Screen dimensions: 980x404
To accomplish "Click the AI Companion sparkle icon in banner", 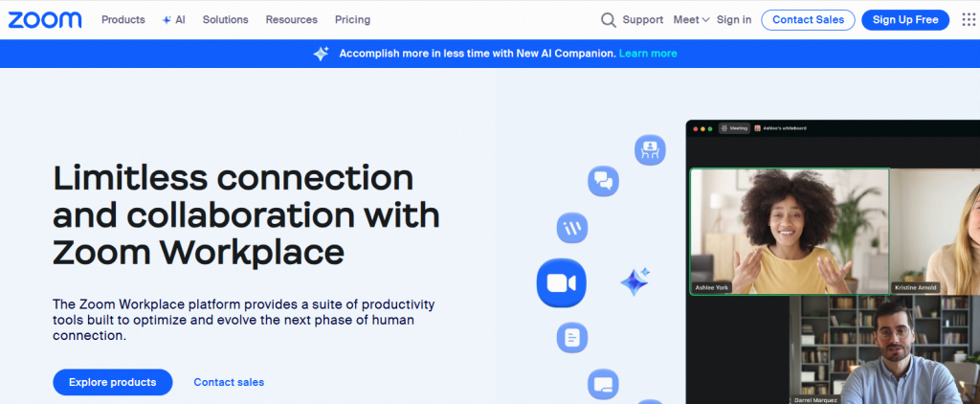I will pyautogui.click(x=322, y=54).
